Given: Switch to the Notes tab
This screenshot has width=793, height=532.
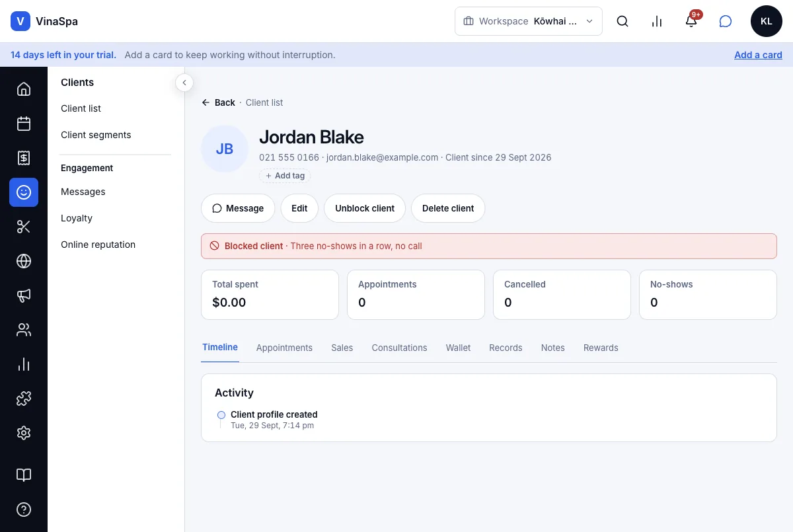Looking at the screenshot, I should [553, 348].
